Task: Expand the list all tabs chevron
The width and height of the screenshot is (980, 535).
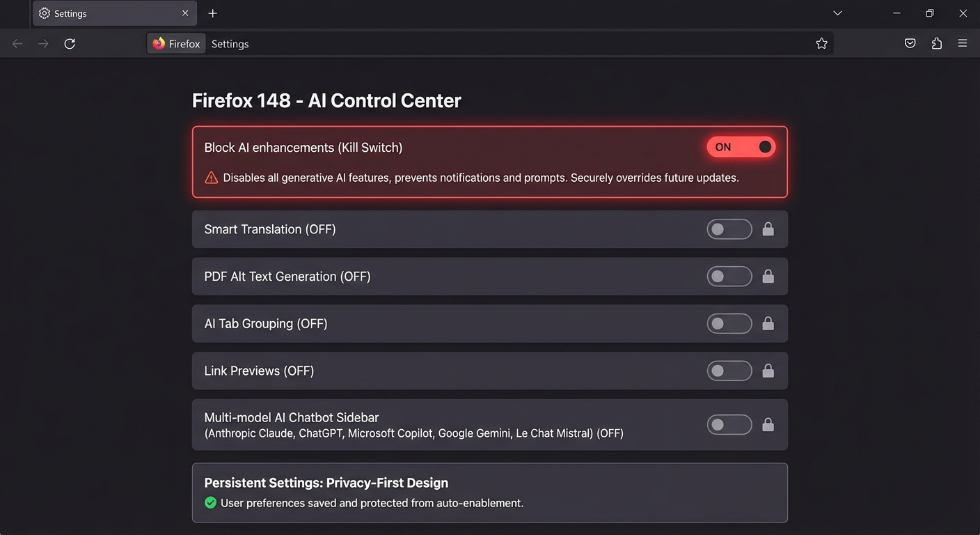Action: 837,13
